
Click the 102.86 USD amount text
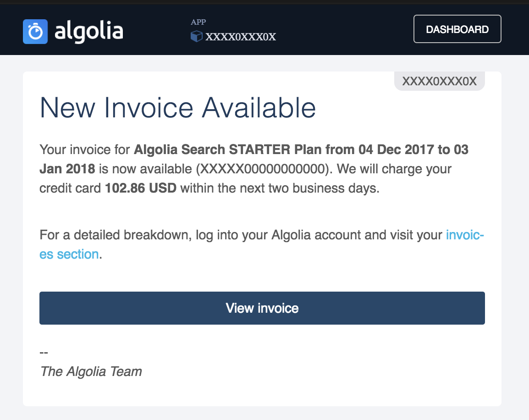141,188
